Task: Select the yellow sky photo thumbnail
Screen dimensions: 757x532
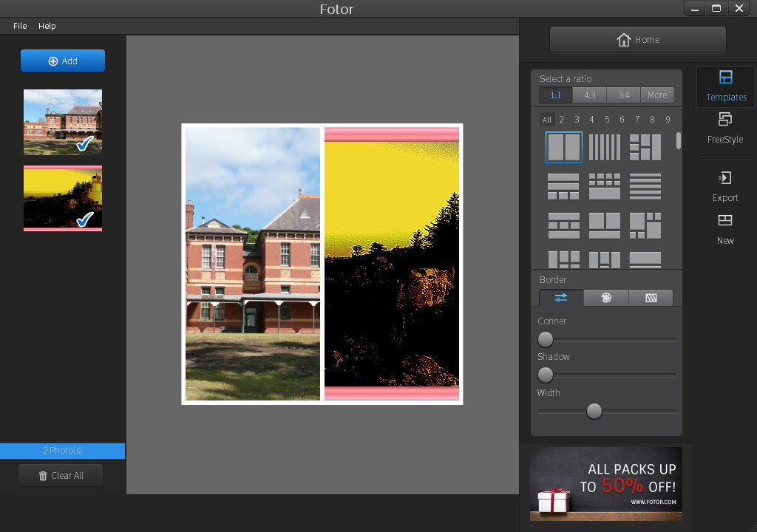Action: pos(63,199)
